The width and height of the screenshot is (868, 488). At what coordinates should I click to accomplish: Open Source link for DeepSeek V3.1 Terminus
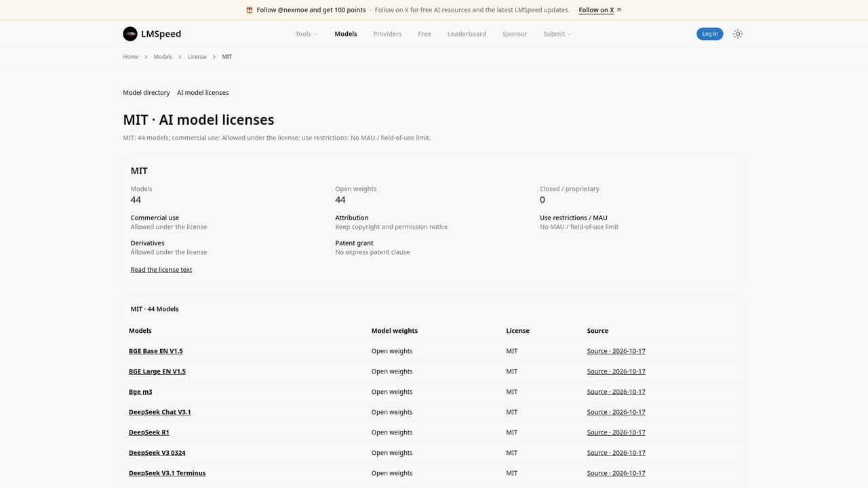click(616, 473)
